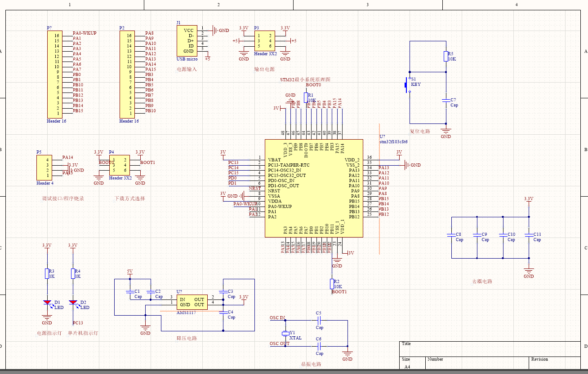Select the C5 capacitor near OSC IN
Viewport: 588px width, 374px height.
[319, 320]
